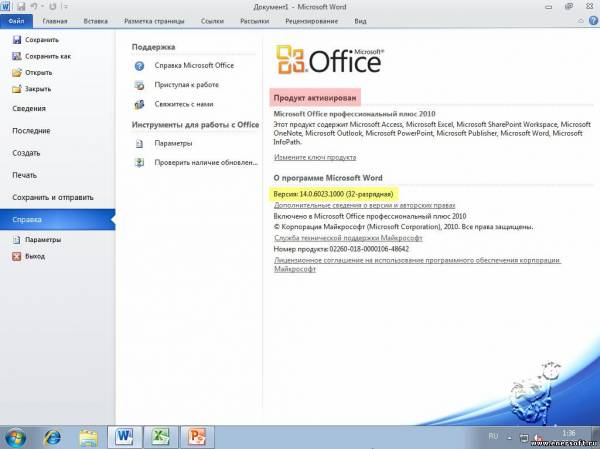This screenshot has height=449, width=600.
Task: Switch to the Вставка ribbon tab
Action: click(x=95, y=21)
